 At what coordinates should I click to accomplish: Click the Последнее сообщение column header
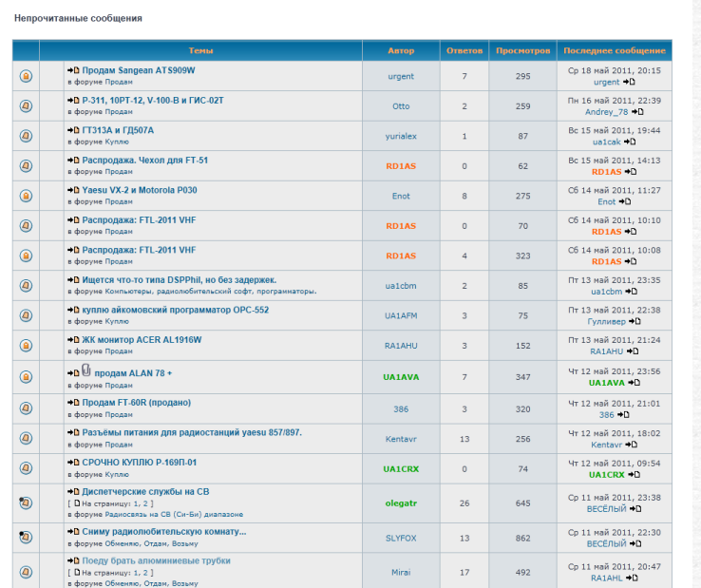tap(614, 49)
